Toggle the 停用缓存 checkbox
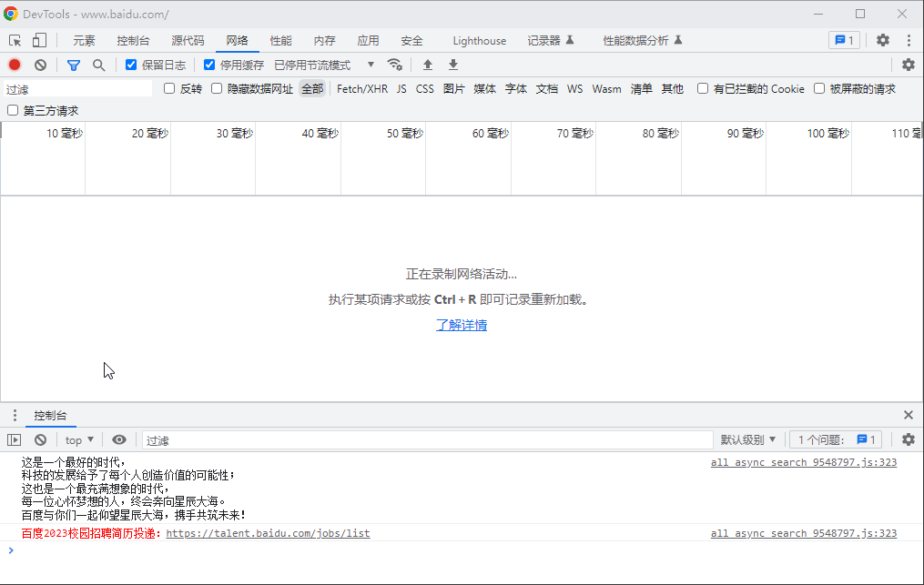 (x=209, y=65)
